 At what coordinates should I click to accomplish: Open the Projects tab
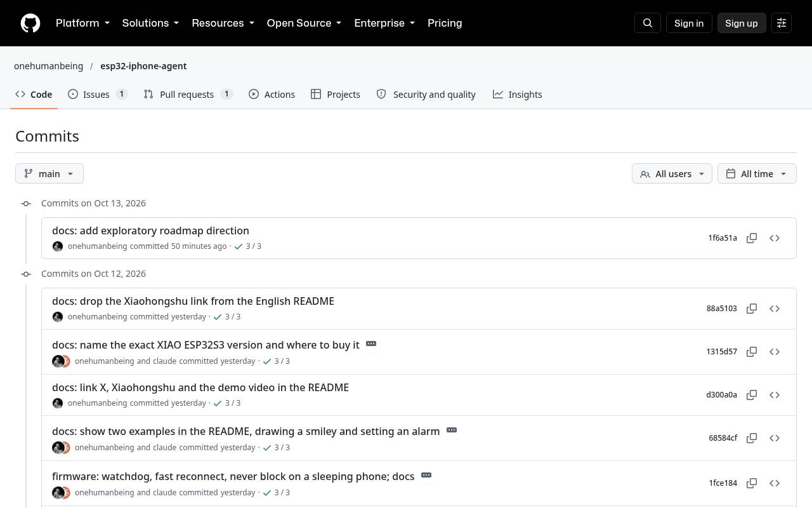pos(336,95)
